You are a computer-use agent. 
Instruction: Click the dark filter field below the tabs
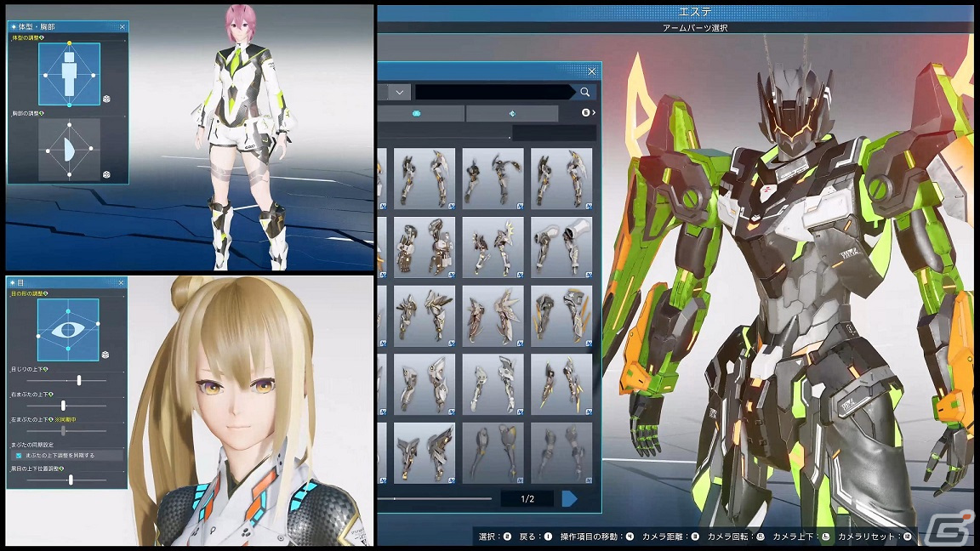tap(554, 133)
